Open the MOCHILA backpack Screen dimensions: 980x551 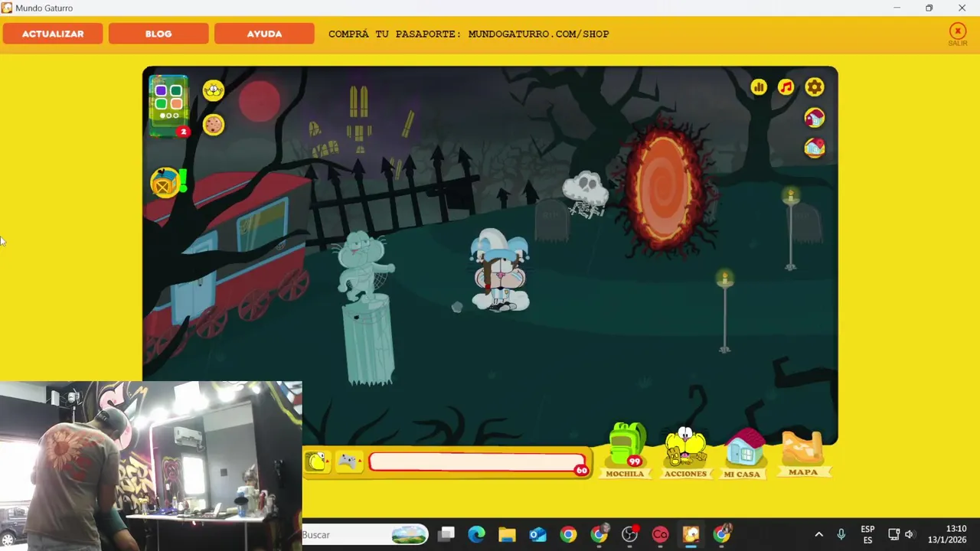pos(626,452)
